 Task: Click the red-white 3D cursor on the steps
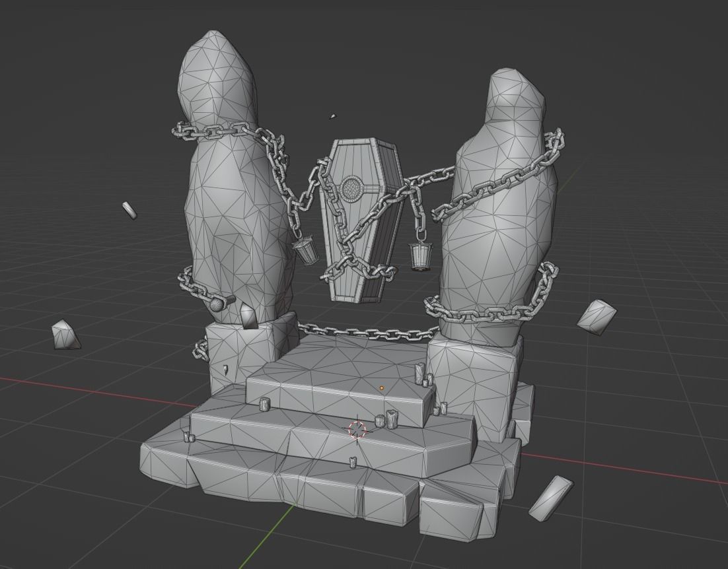click(357, 429)
